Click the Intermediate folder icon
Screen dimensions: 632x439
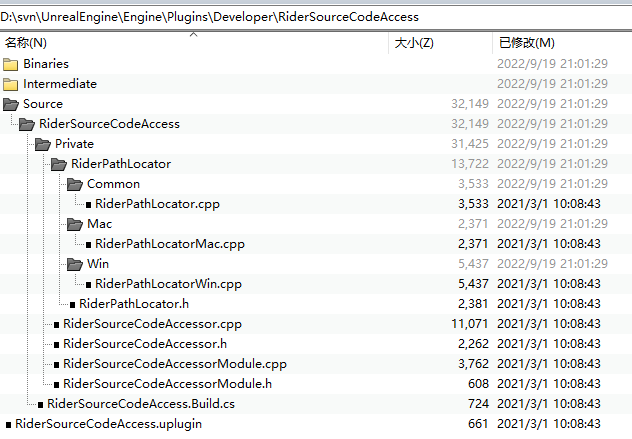pos(10,84)
